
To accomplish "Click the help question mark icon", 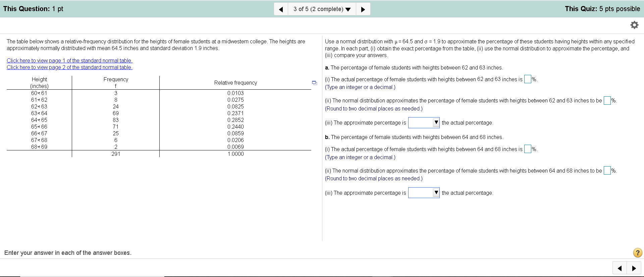I will tap(638, 252).
